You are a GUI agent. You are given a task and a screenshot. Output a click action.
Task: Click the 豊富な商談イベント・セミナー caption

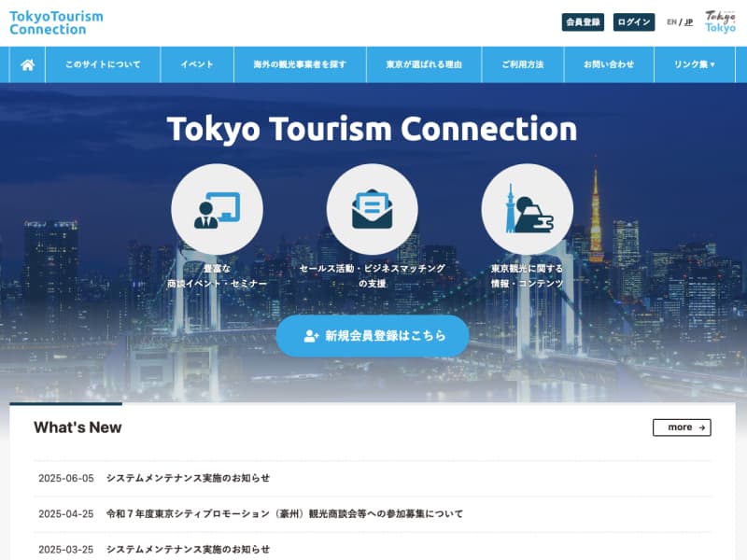(217, 276)
